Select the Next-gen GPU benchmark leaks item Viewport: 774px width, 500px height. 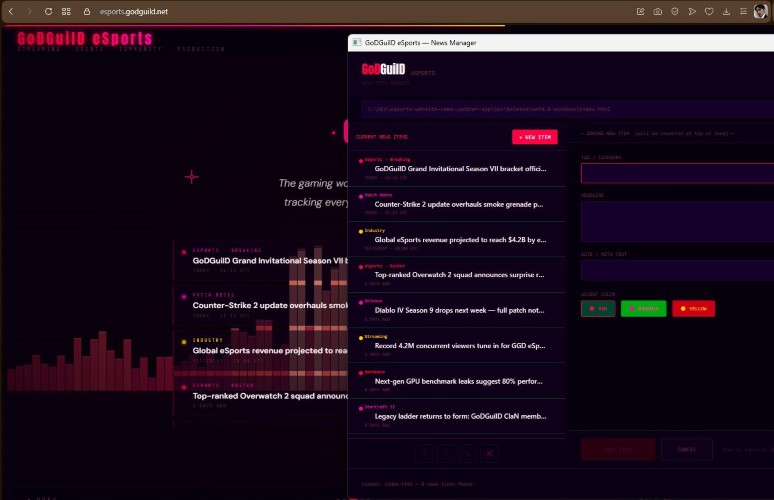457,381
